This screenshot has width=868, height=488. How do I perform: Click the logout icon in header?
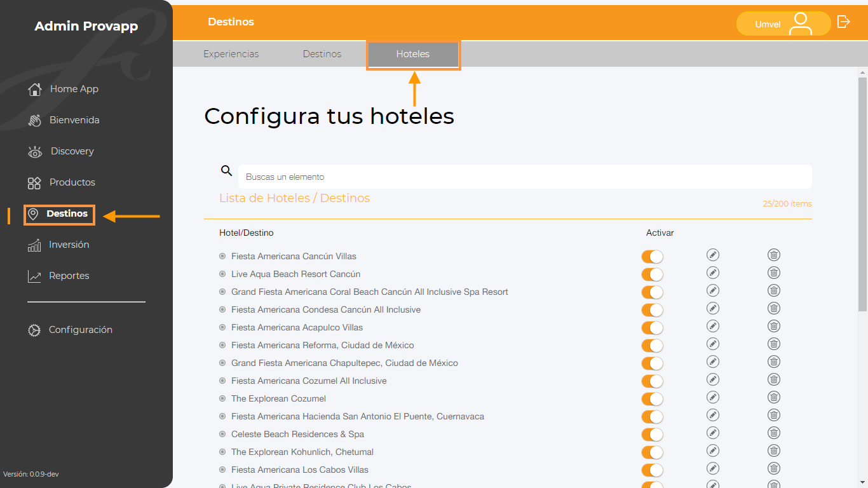point(843,22)
